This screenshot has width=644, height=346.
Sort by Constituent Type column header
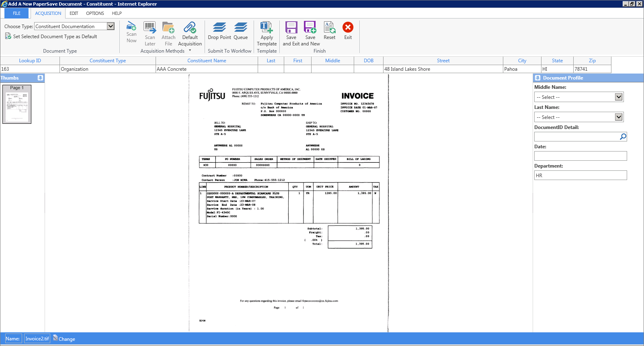108,61
